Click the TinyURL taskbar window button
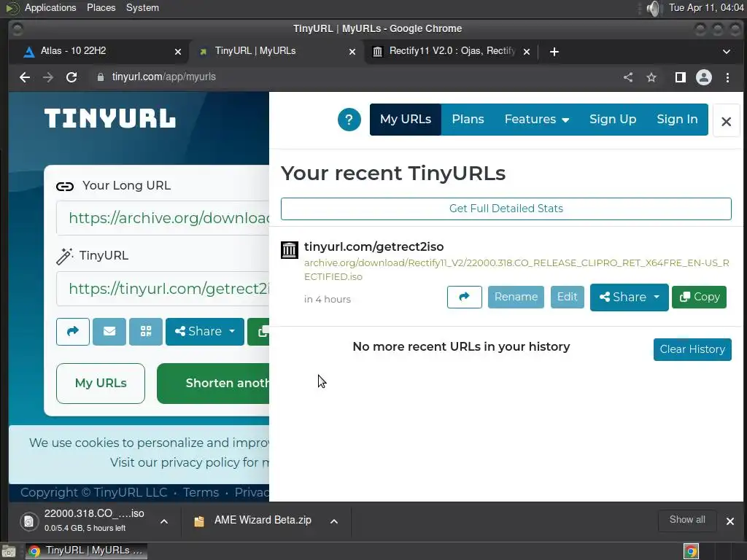The height and width of the screenshot is (560, 747). point(86,551)
